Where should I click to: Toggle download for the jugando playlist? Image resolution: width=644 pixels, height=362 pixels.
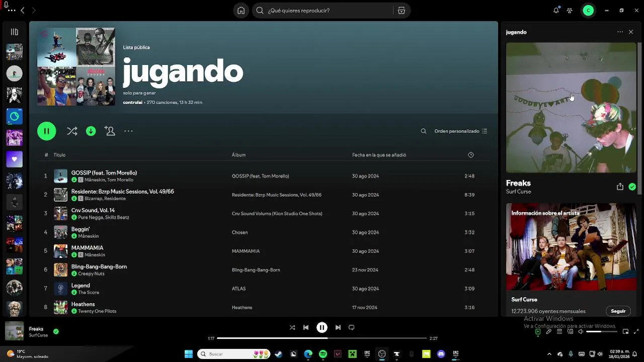[91, 131]
